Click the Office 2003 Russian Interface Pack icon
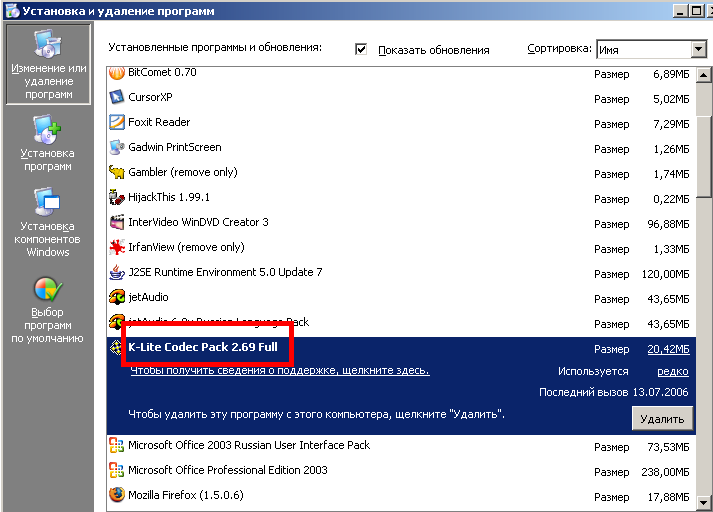 (117, 445)
